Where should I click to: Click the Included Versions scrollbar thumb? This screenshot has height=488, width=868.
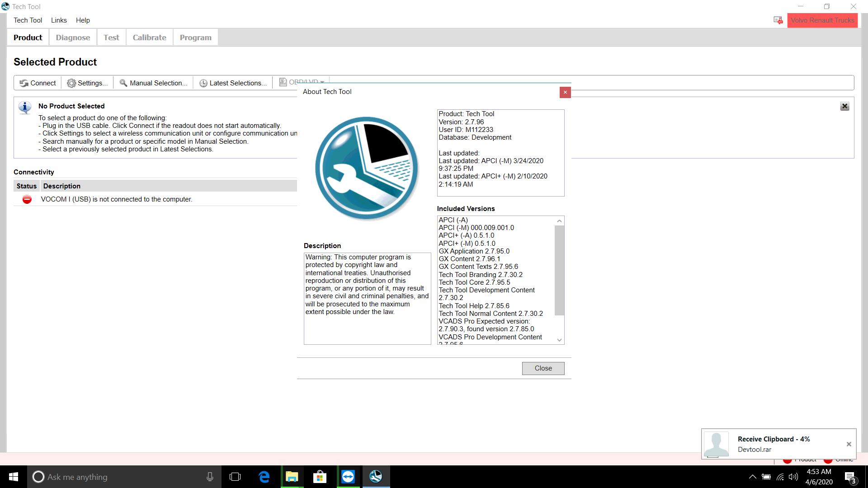click(x=559, y=270)
